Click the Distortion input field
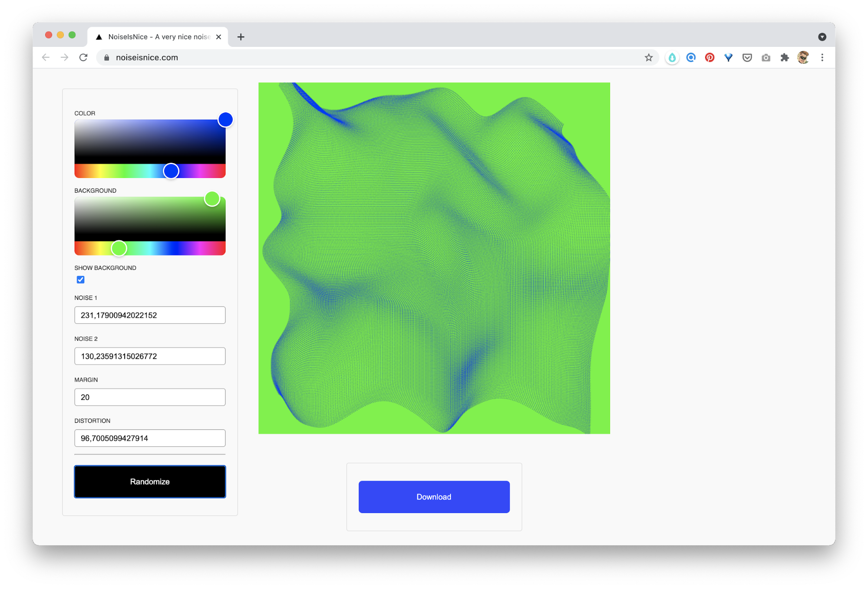Image resolution: width=868 pixels, height=589 pixels. pyautogui.click(x=150, y=438)
